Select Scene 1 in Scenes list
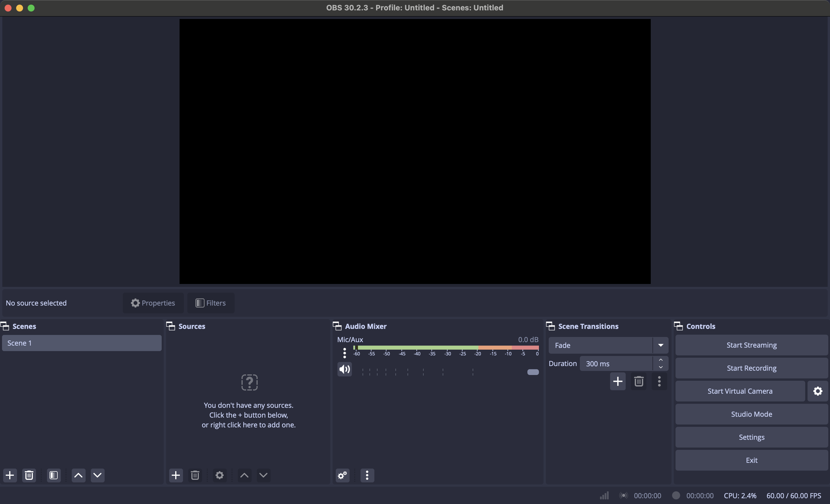This screenshot has height=504, width=830. (x=82, y=343)
